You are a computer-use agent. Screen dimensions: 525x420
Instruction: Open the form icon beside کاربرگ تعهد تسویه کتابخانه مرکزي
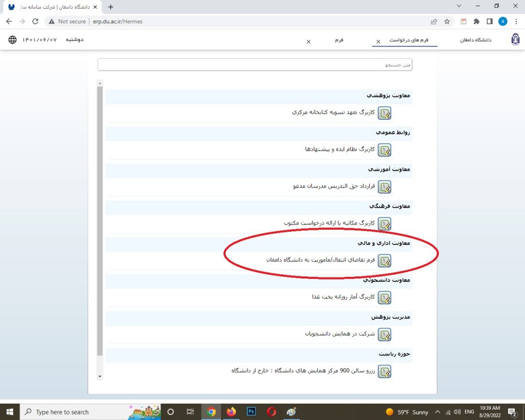point(385,113)
